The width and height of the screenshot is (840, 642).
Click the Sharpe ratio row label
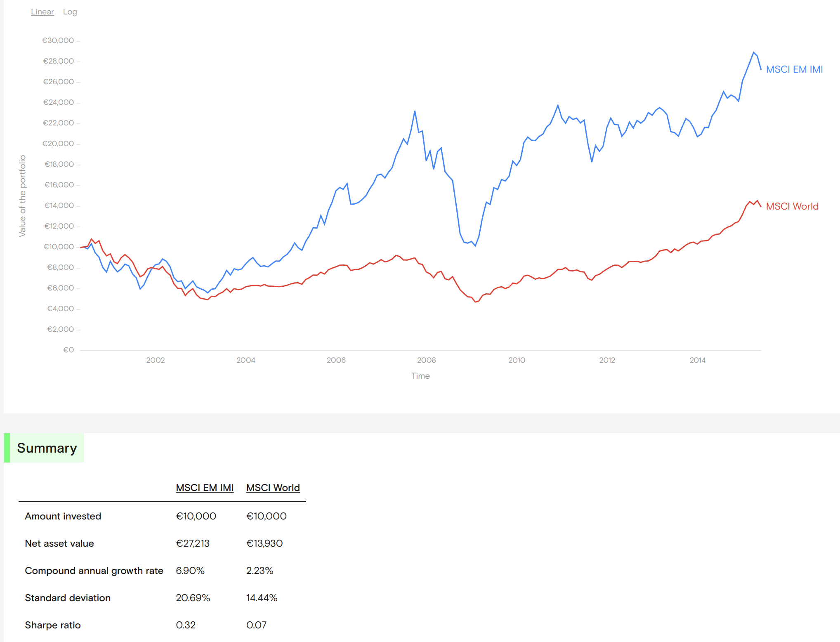53,625
